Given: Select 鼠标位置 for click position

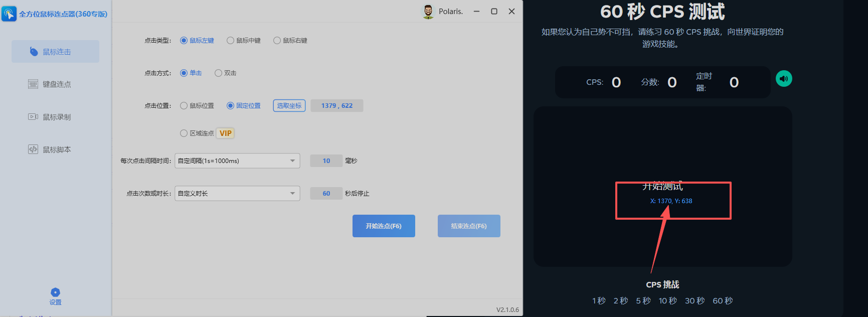Looking at the screenshot, I should [x=184, y=106].
